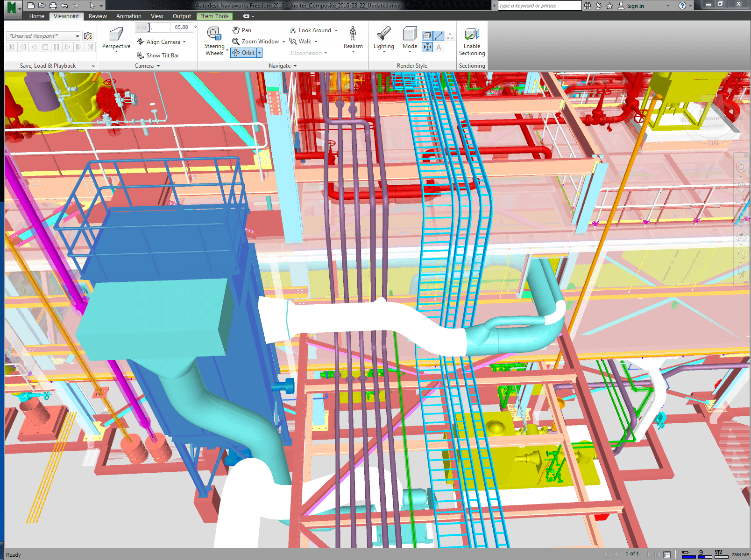Expand the Orbit tool dropdown arrow
Viewport: 751px width, 560px height.
tap(259, 53)
